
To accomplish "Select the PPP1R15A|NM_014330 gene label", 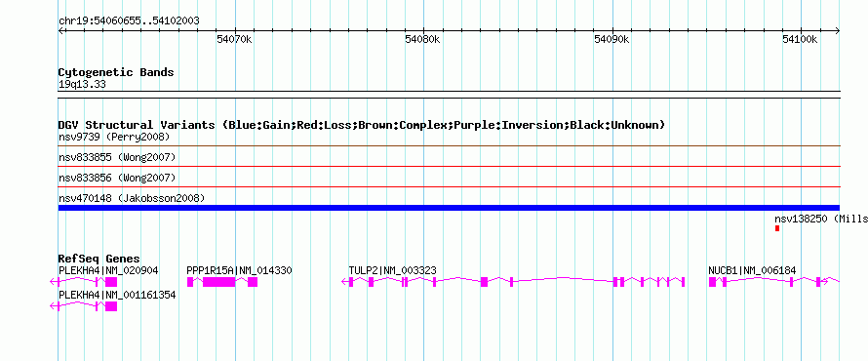I will coord(239,271).
